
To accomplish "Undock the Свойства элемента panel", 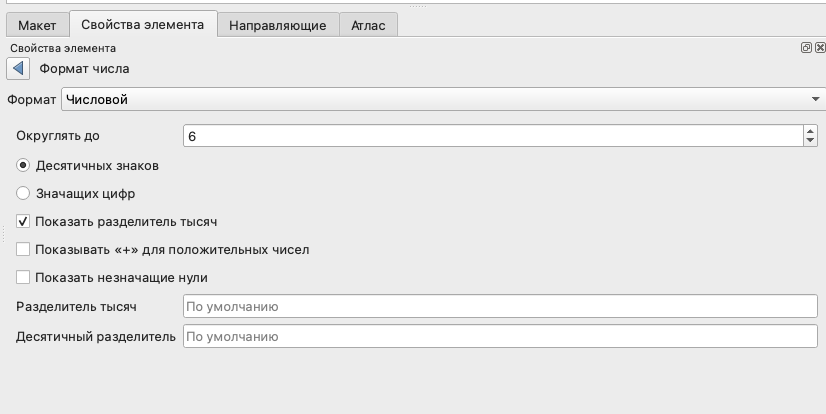I will click(x=806, y=47).
